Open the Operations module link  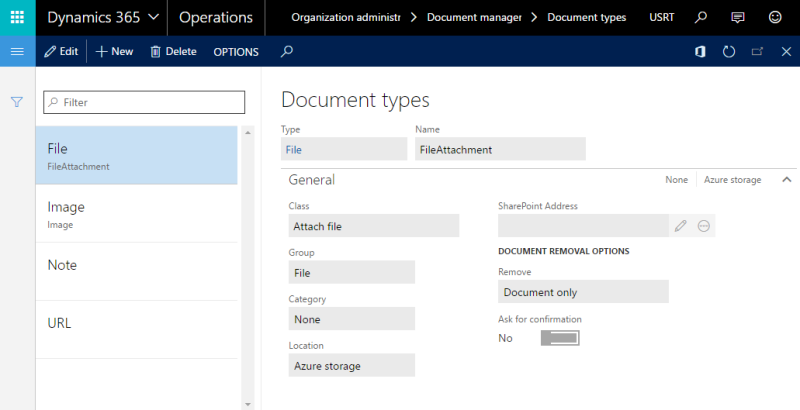216,17
